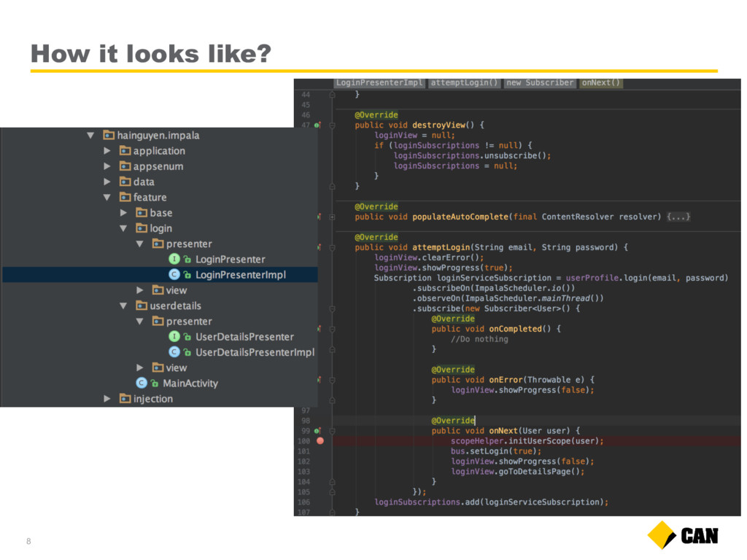Click the feature folder icon

point(125,197)
